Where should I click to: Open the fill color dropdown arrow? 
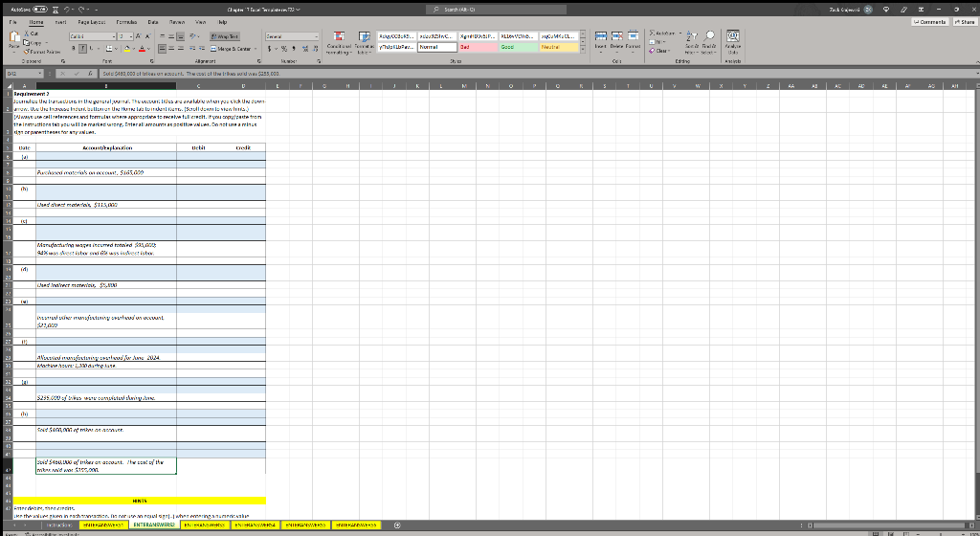134,49
